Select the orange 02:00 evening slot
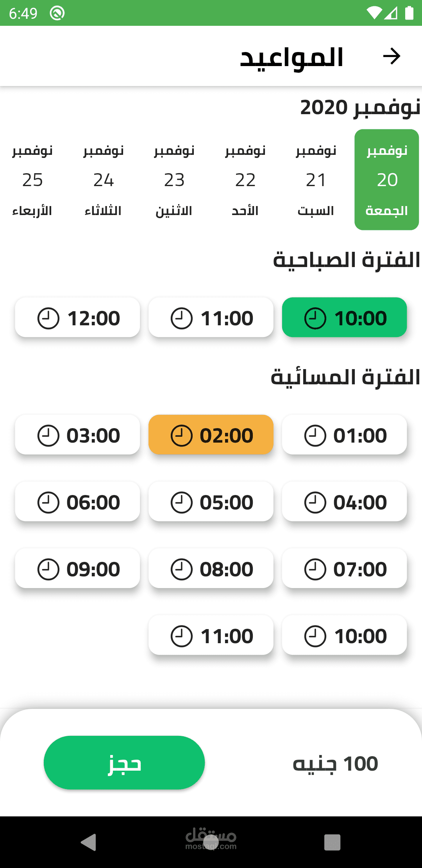 coord(211,435)
